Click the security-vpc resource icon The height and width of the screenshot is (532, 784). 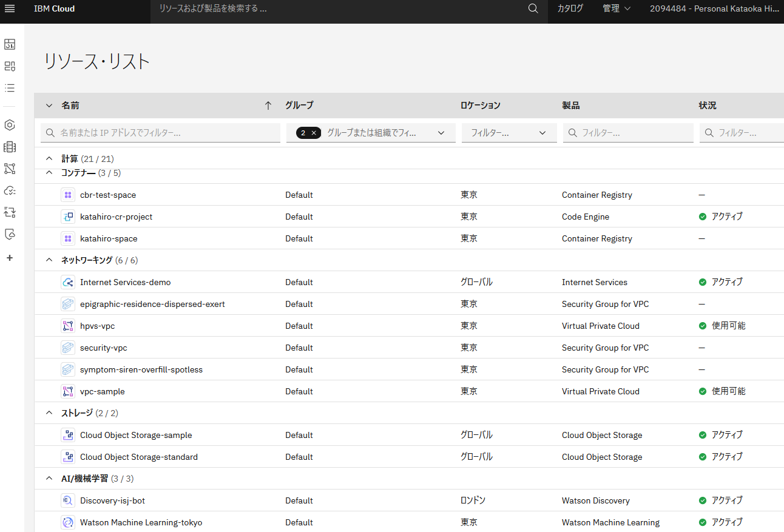click(68, 348)
